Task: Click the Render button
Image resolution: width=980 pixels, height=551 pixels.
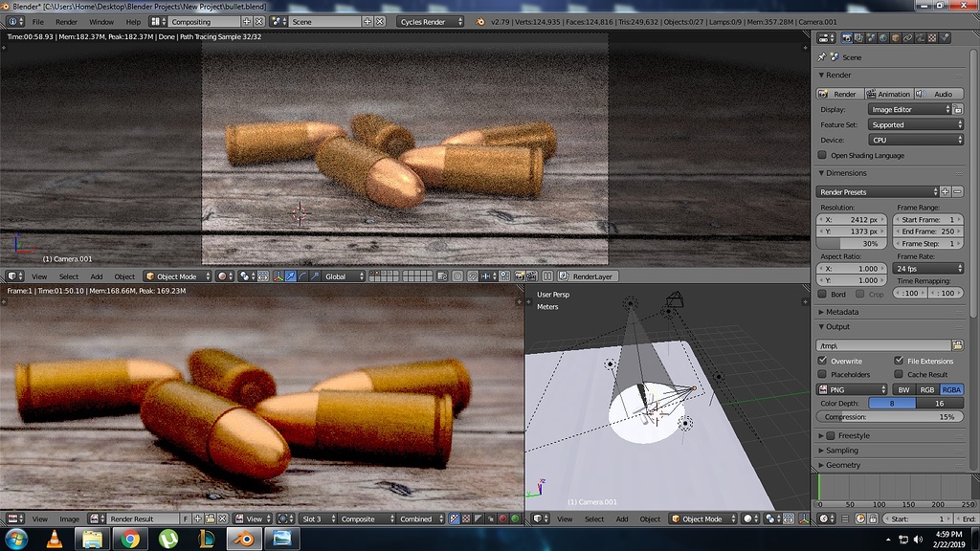Action: pyautogui.click(x=839, y=94)
